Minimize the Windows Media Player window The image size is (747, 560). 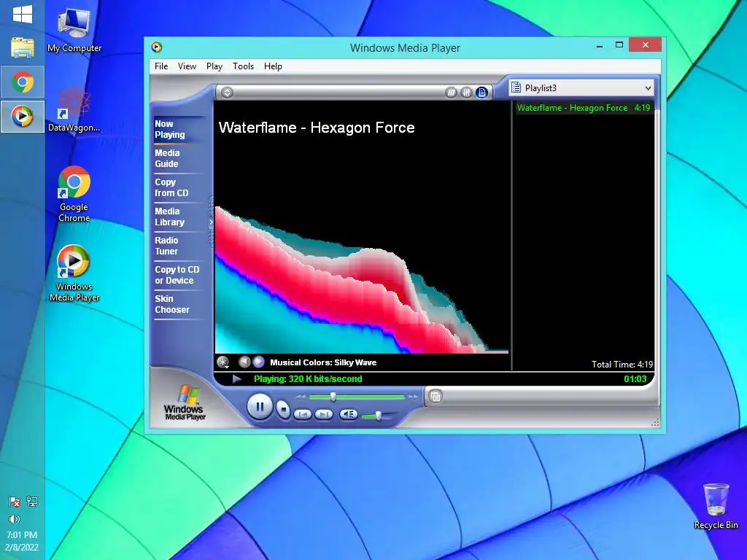point(600,46)
